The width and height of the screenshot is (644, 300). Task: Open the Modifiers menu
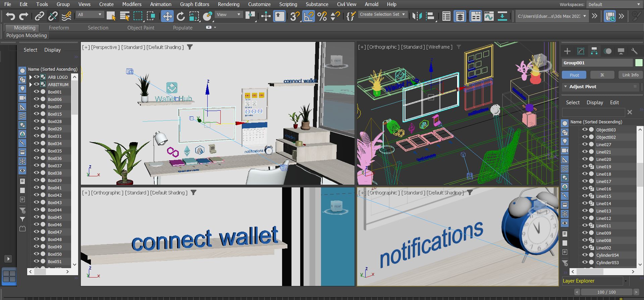131,4
